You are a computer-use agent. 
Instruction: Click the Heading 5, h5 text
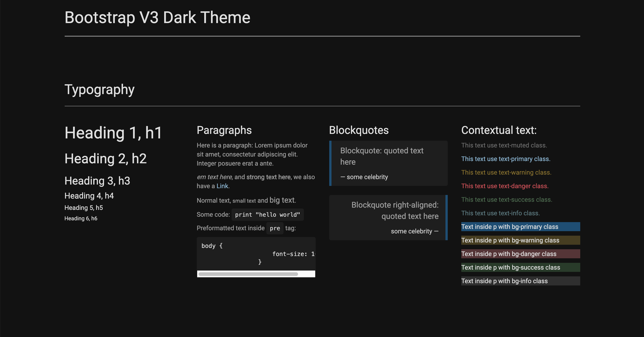pyautogui.click(x=83, y=208)
